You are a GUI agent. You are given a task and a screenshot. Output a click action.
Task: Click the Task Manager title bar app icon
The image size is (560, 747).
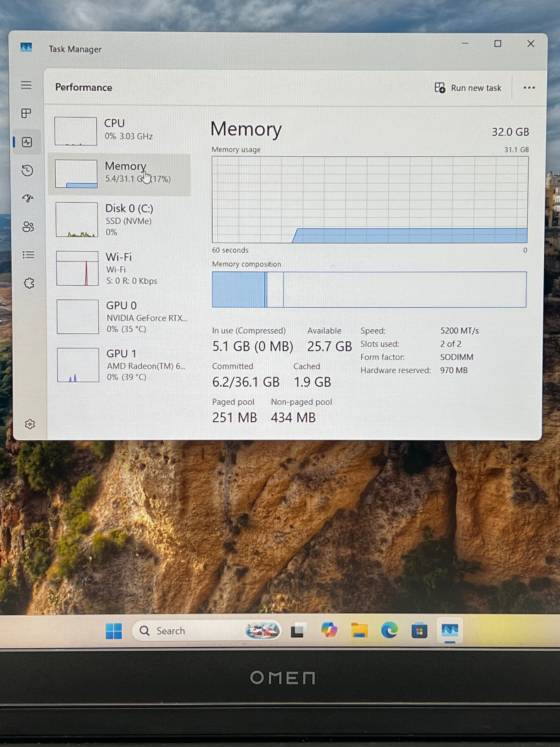click(x=26, y=47)
